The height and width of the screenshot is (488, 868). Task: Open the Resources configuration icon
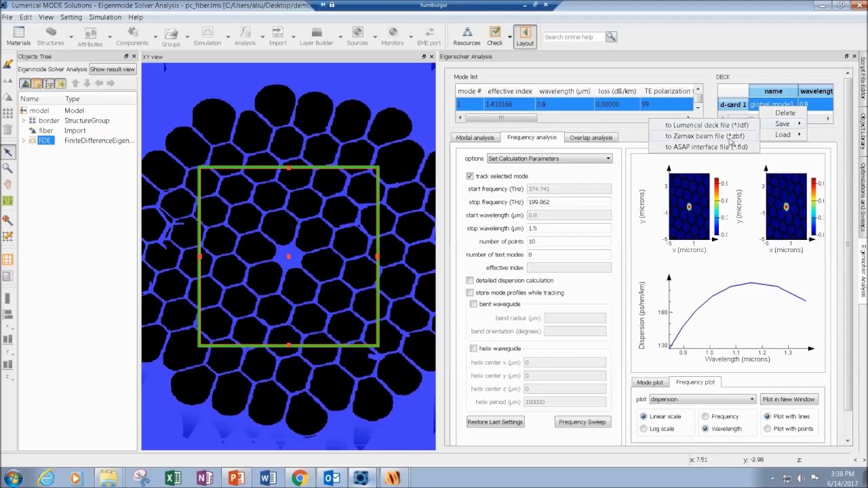point(467,36)
